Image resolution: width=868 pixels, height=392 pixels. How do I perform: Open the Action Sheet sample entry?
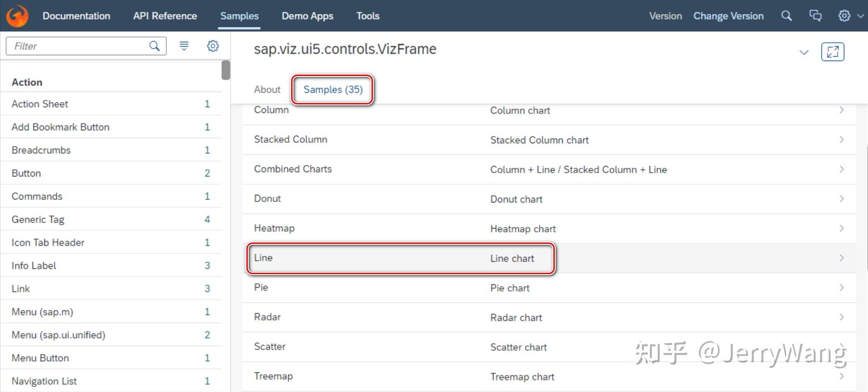point(40,103)
